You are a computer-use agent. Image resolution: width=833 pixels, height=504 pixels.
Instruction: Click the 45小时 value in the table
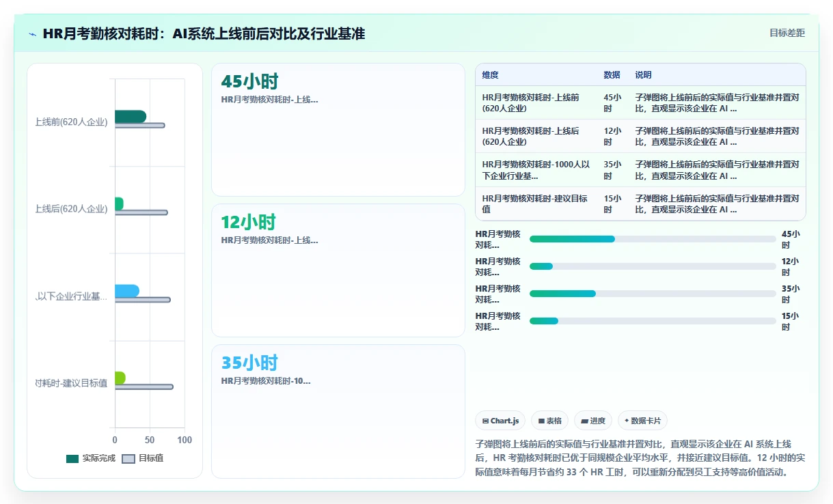[x=612, y=103]
